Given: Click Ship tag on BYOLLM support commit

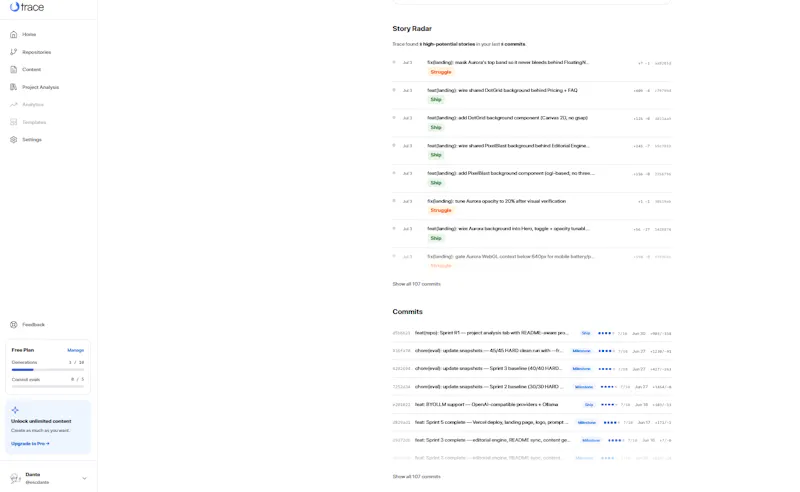Looking at the screenshot, I should [x=589, y=405].
